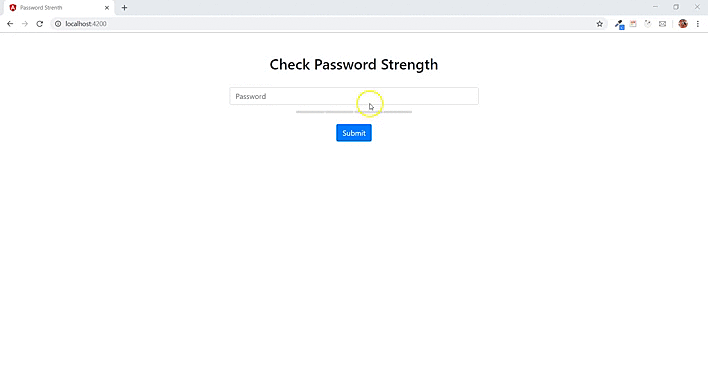
Task: Select the Password Strength tab
Action: point(57,8)
